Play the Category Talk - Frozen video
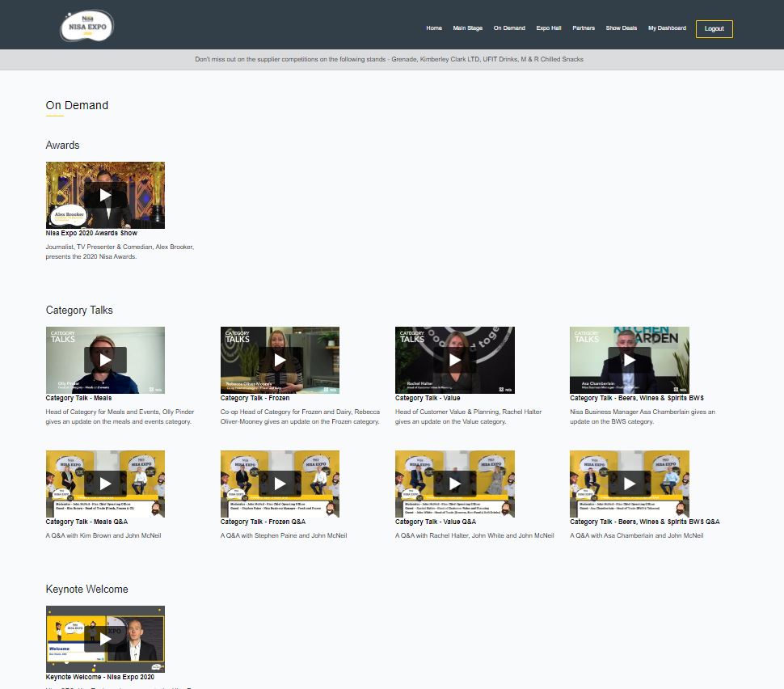Viewport: 784px width, 689px height. (x=280, y=360)
